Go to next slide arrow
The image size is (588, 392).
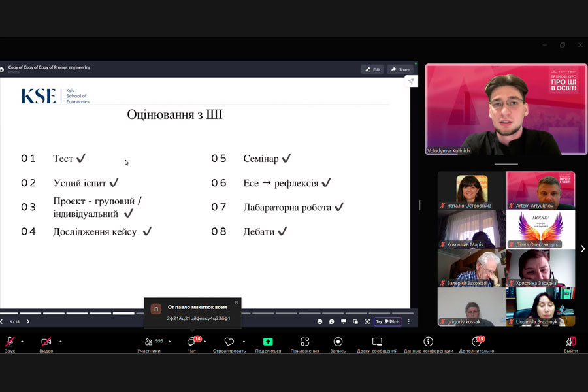pyautogui.click(x=27, y=322)
